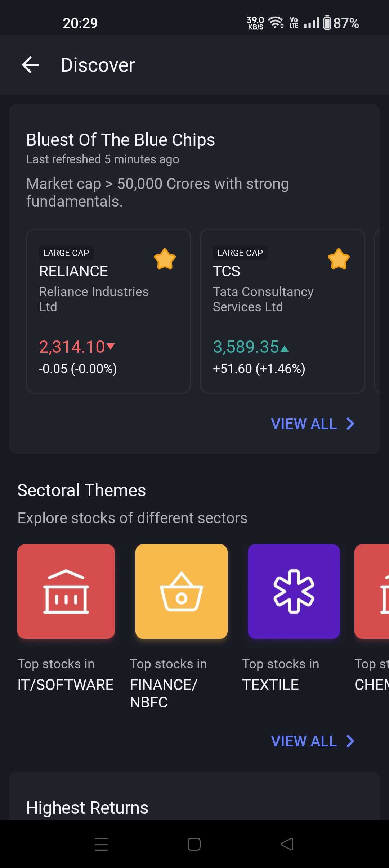Tap the Highest Returns section heading
Viewport: 389px width, 868px height.
pyautogui.click(x=87, y=808)
